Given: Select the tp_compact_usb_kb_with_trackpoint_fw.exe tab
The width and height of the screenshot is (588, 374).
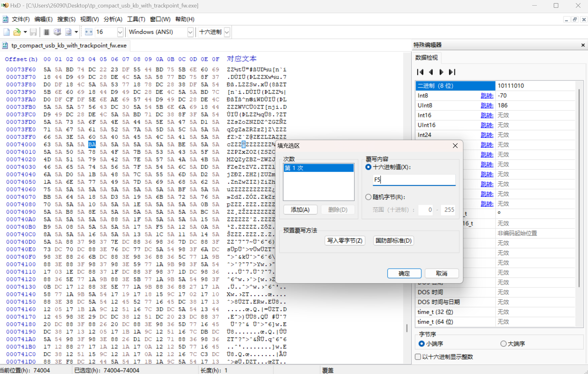Looking at the screenshot, I should point(66,45).
